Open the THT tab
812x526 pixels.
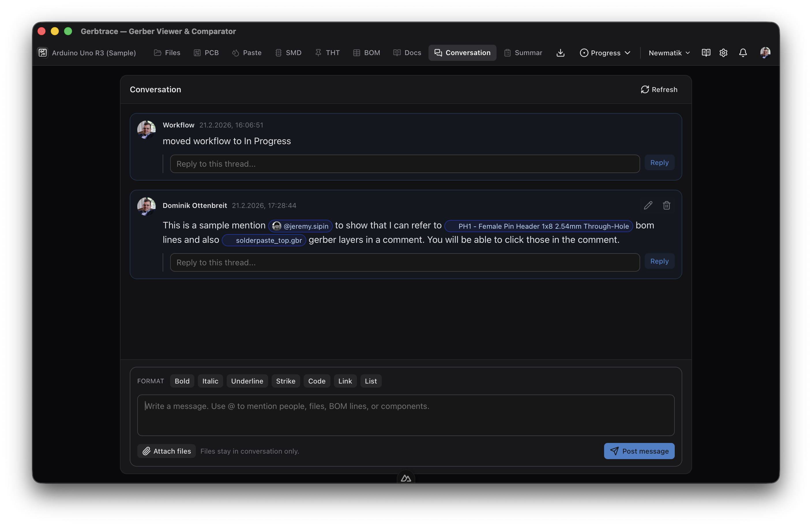(327, 53)
